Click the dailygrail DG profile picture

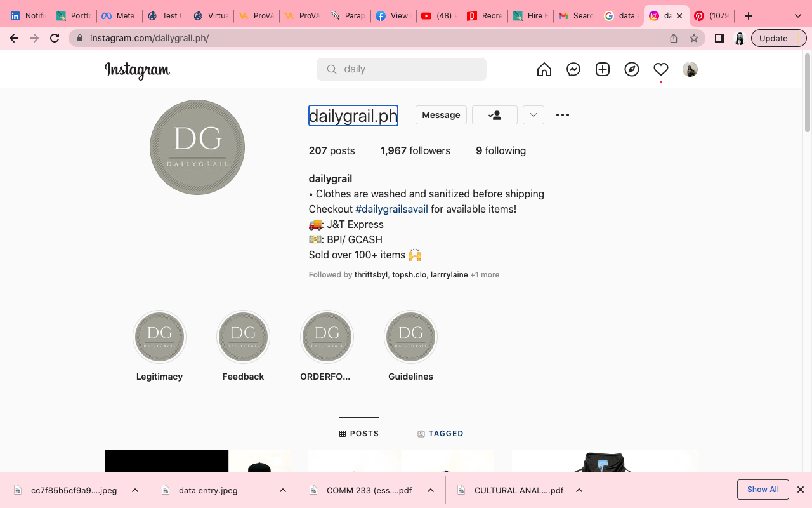197,147
